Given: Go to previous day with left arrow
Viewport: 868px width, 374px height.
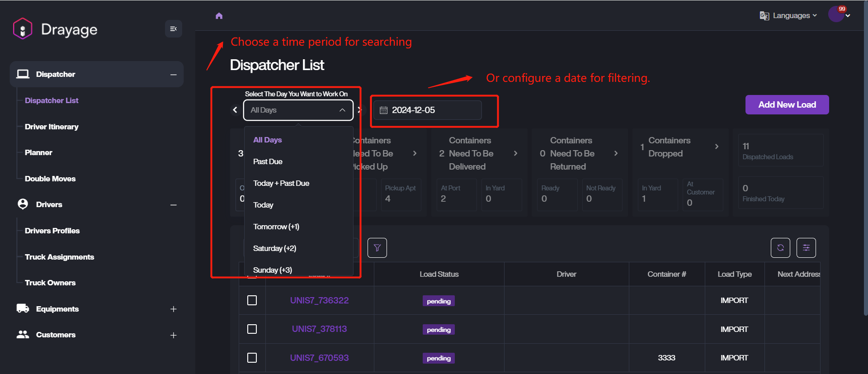Looking at the screenshot, I should coord(235,110).
